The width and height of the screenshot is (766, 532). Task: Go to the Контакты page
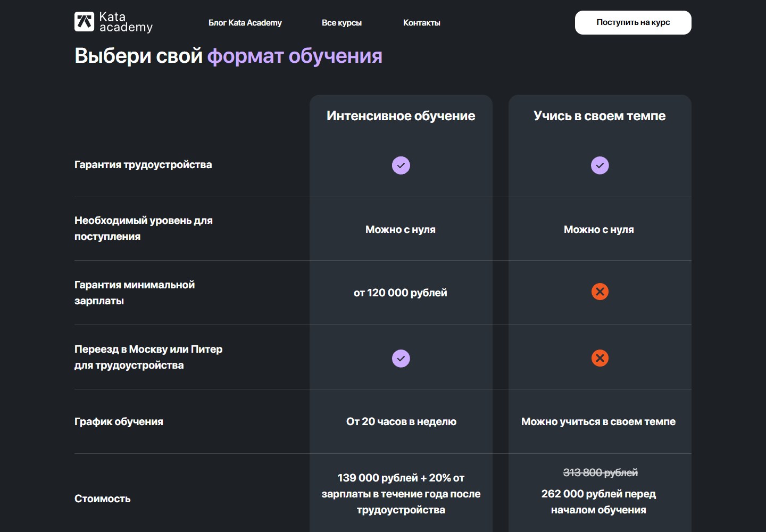click(422, 23)
